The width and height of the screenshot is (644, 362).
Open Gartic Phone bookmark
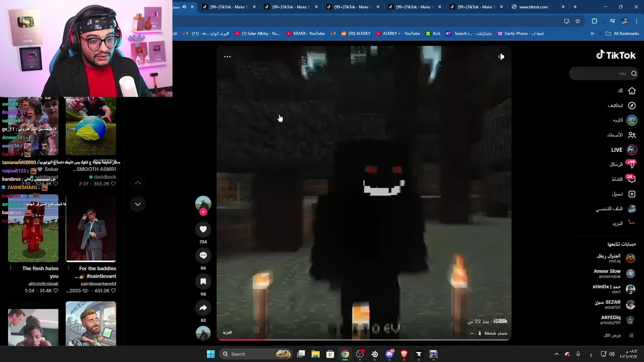pos(520,34)
